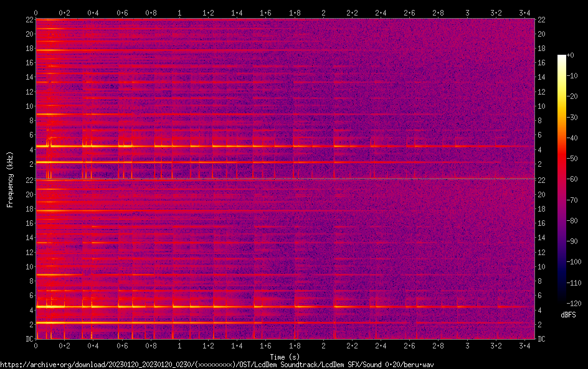Click the -90 value on the color scale
The height and width of the screenshot is (369, 588).
[572, 241]
